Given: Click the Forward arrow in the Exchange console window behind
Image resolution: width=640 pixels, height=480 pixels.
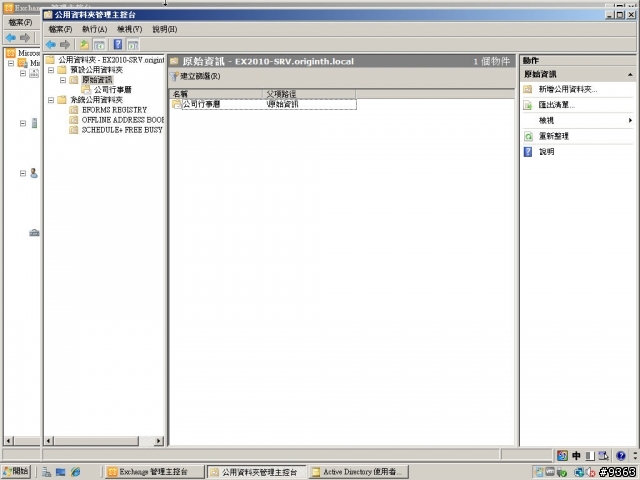Looking at the screenshot, I should tap(25, 38).
